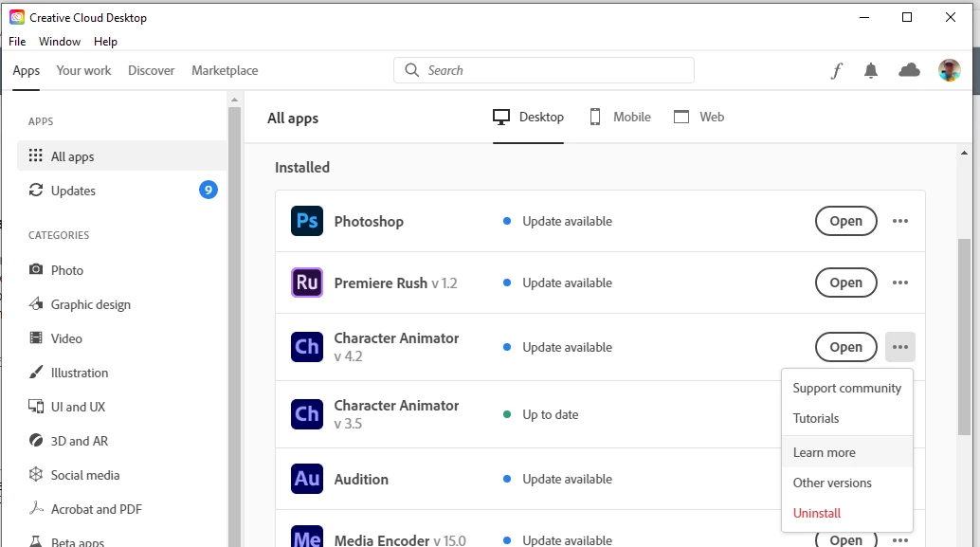Open the Fonts icon in header
The width and height of the screenshot is (980, 547).
click(836, 71)
